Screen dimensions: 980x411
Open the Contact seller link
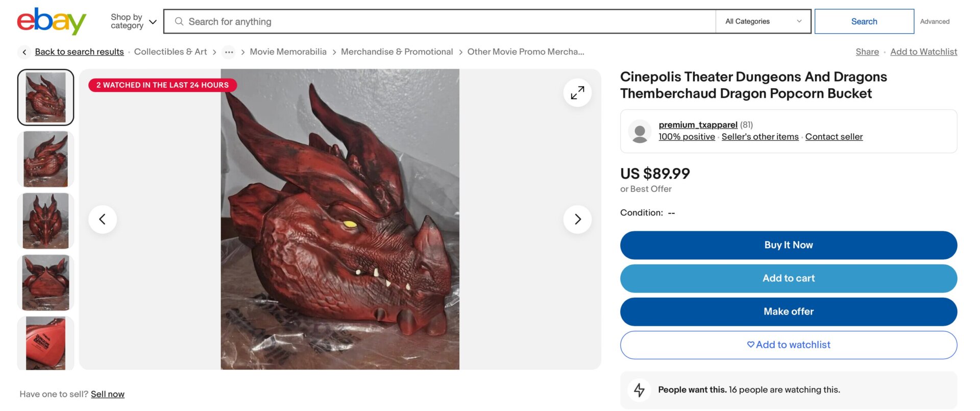[834, 136]
